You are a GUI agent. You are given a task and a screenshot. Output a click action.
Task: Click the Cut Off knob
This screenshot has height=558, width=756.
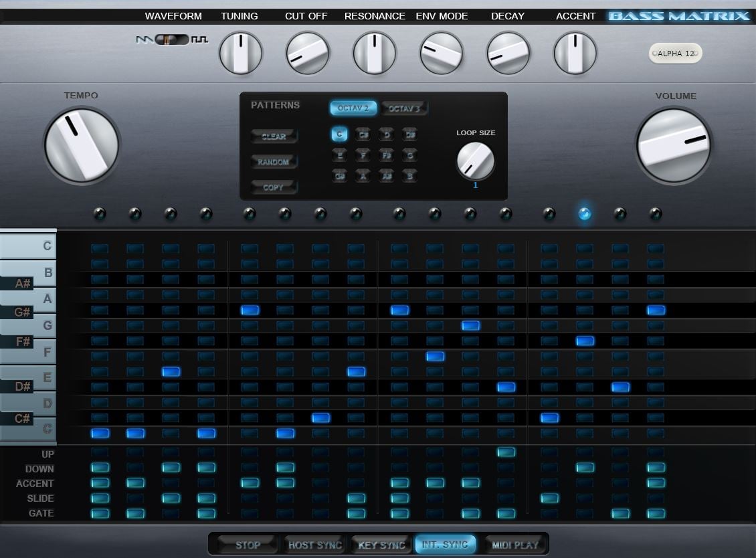click(307, 54)
